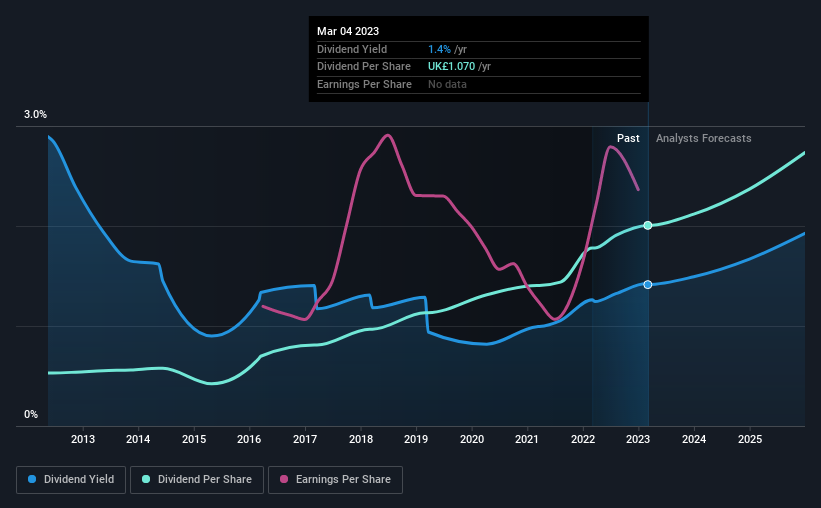
Task: Click the 2022 x-axis year label
Action: [583, 439]
